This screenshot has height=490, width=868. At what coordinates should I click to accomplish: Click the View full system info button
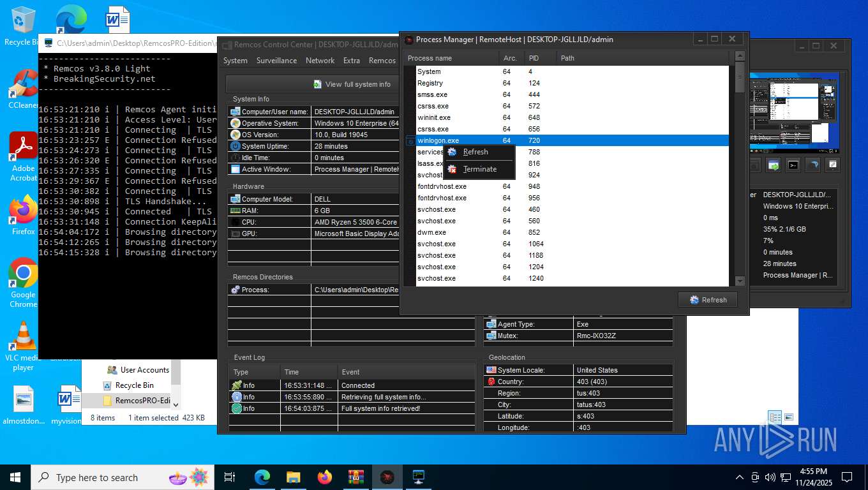click(x=312, y=84)
